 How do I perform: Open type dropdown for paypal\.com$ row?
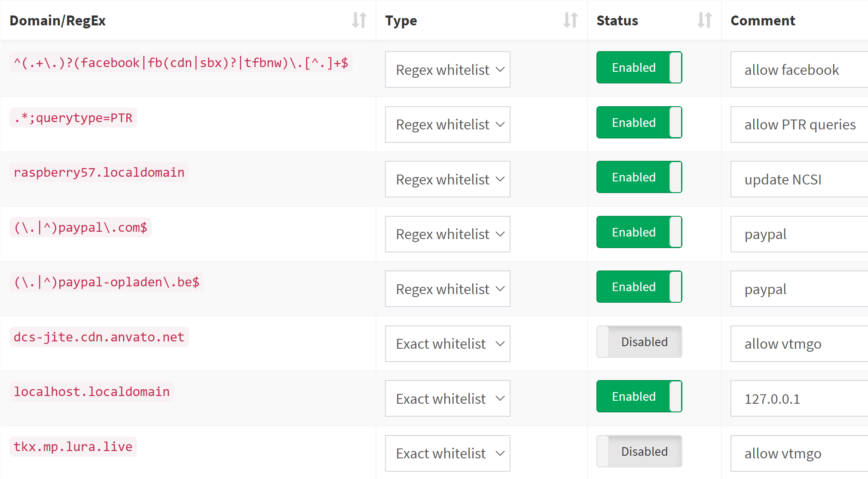click(x=447, y=234)
